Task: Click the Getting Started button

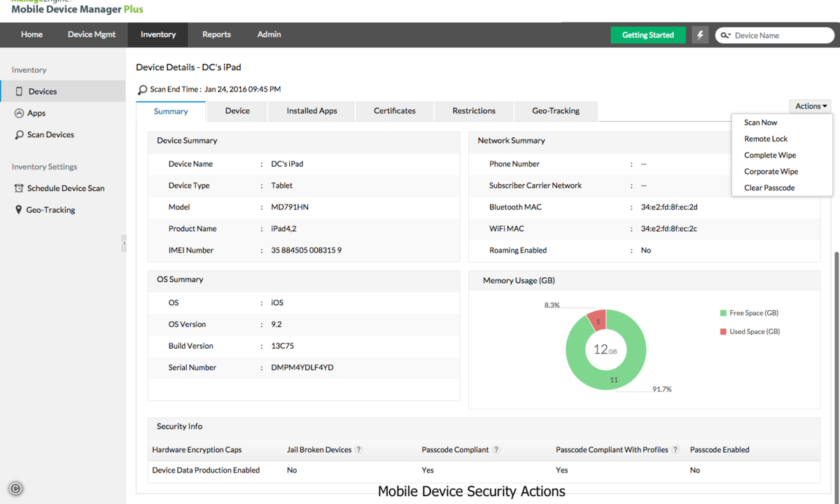Action: coord(648,35)
